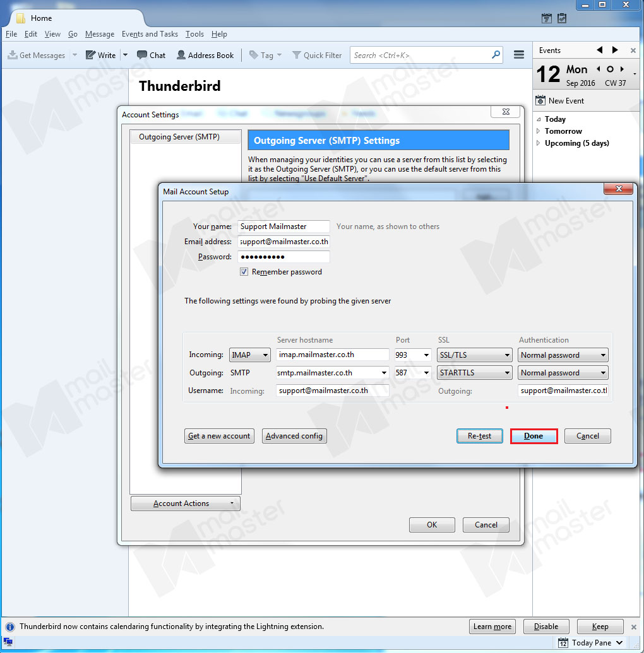Viewport: 644px width, 653px height.
Task: Click the Outgoing username field
Action: (563, 391)
